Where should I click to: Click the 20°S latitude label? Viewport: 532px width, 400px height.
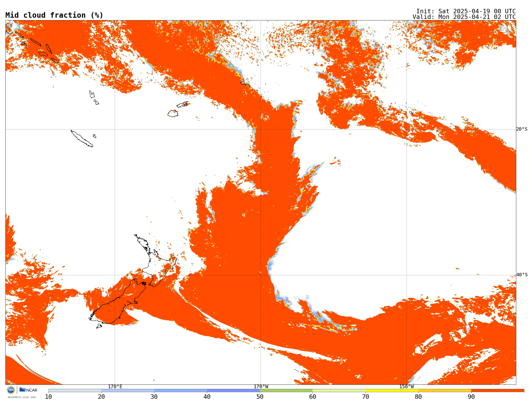tap(522, 129)
